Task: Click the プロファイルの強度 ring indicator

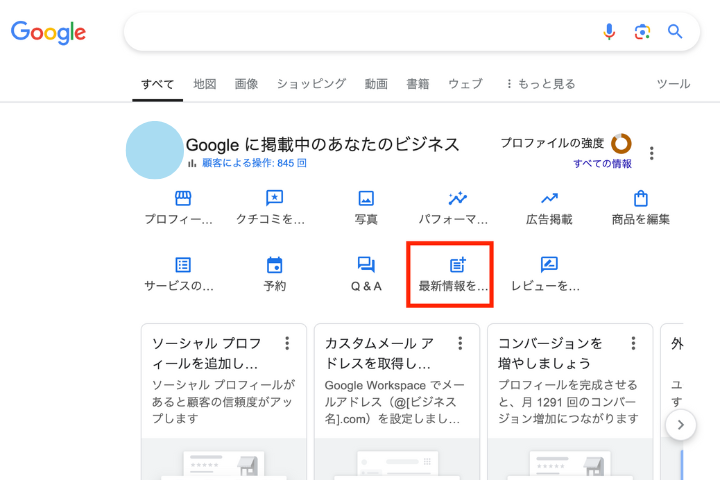Action: point(621,144)
